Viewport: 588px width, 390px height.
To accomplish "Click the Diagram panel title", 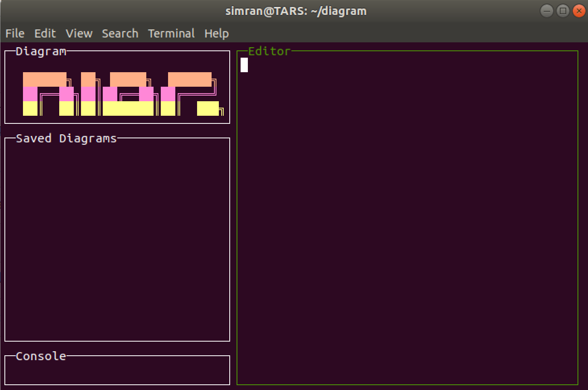I will [x=41, y=51].
